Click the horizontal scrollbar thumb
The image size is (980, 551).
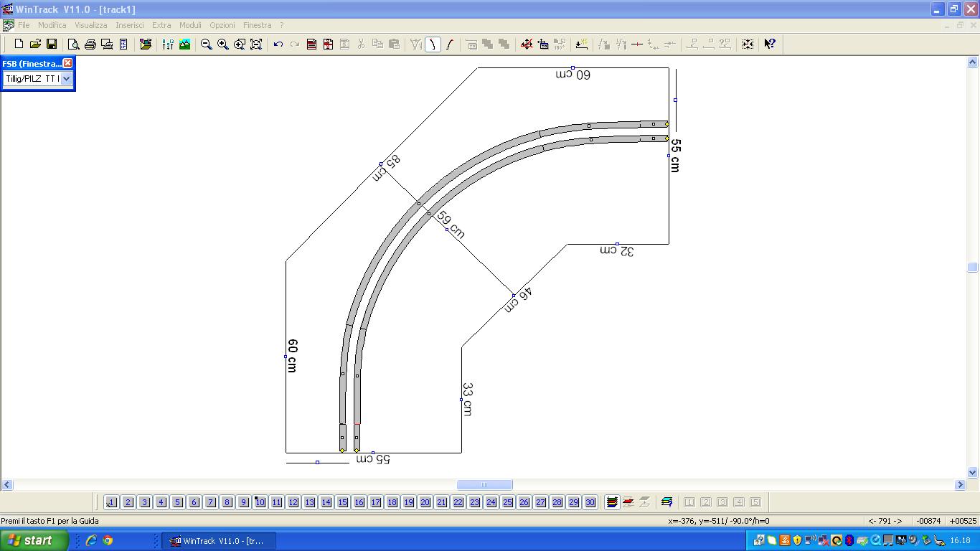click(484, 484)
